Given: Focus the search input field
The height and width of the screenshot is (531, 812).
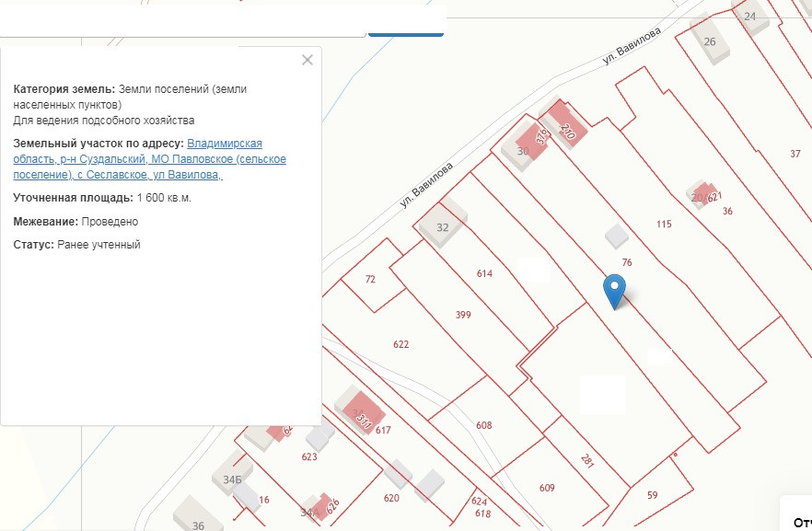Looking at the screenshot, I should [184, 20].
